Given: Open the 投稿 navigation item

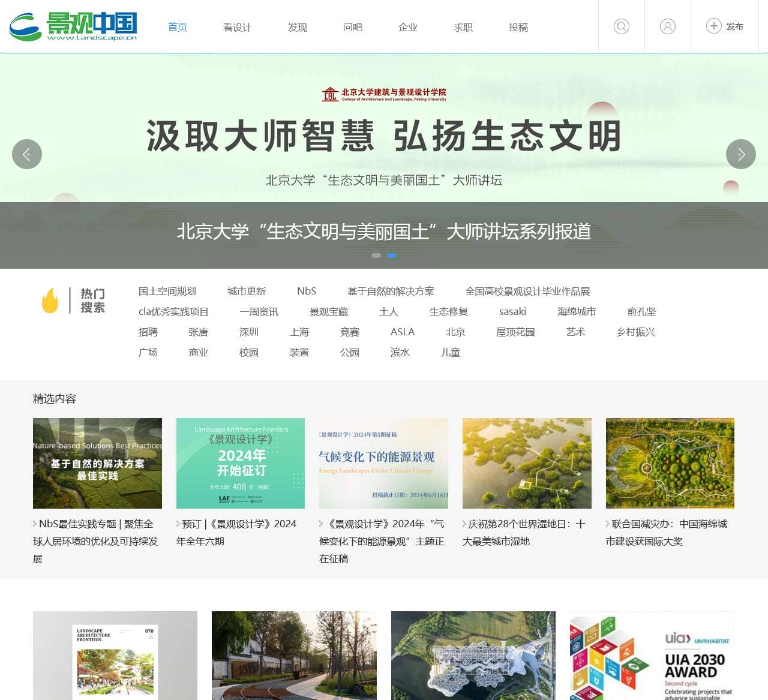Looking at the screenshot, I should point(518,27).
